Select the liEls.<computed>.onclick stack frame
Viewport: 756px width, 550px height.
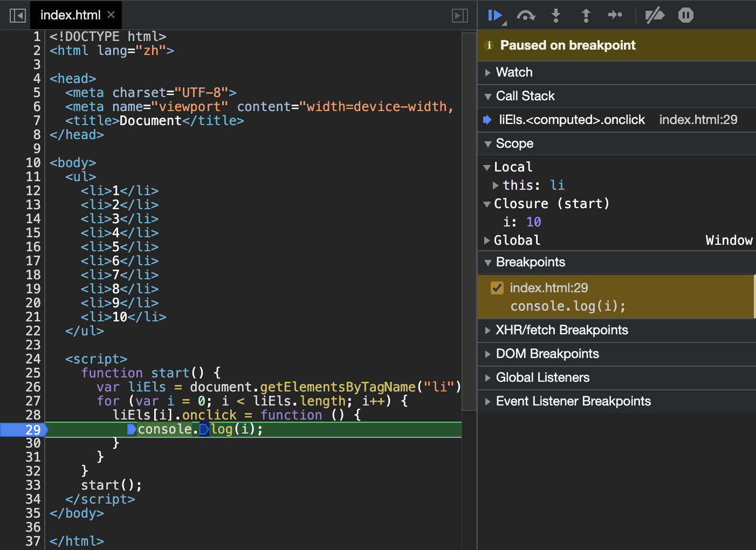[572, 120]
